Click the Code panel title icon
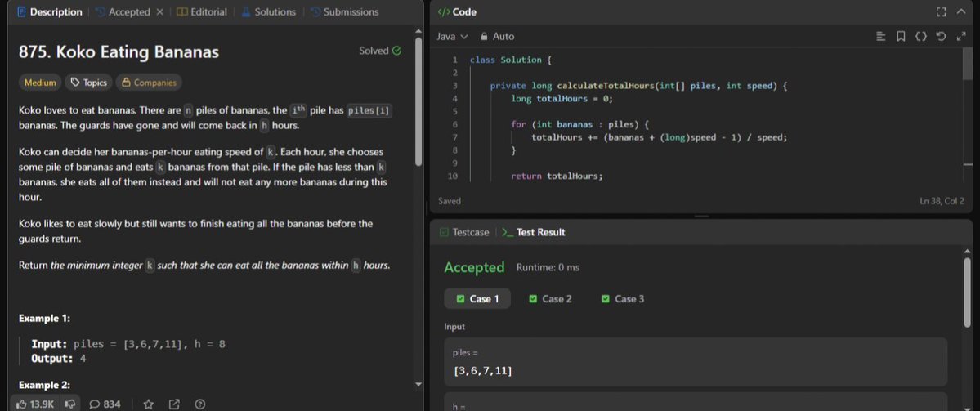Image resolution: width=980 pixels, height=411 pixels. tap(443, 12)
